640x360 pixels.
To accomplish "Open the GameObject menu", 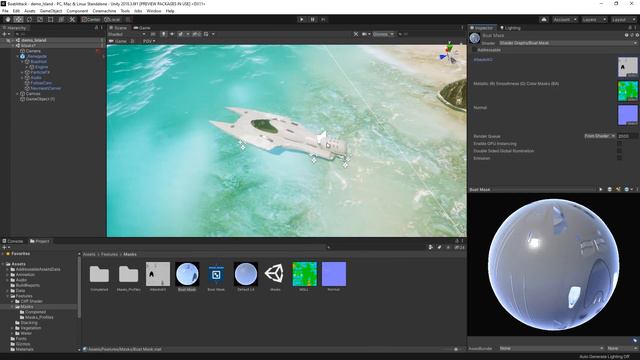I will tap(51, 11).
